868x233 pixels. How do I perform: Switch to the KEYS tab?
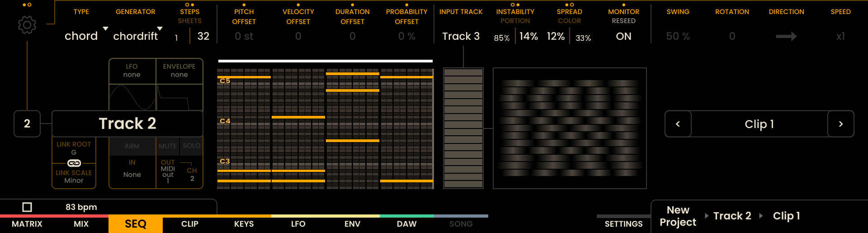[244, 224]
